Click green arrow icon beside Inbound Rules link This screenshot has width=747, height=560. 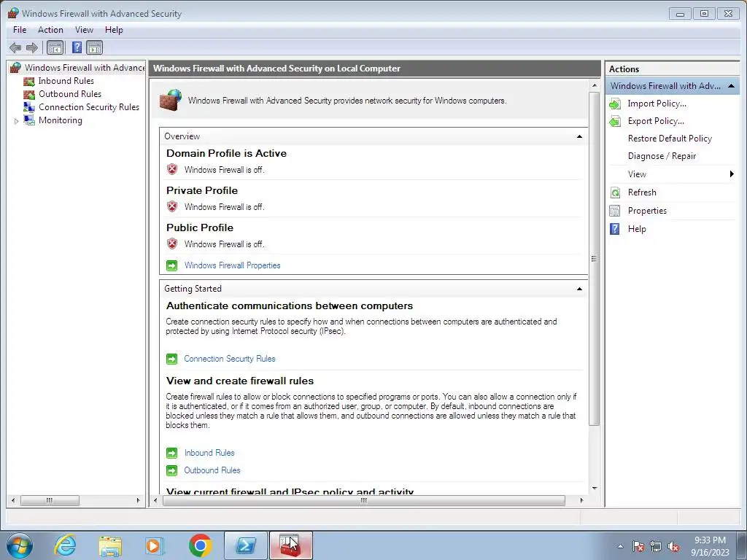(x=172, y=453)
